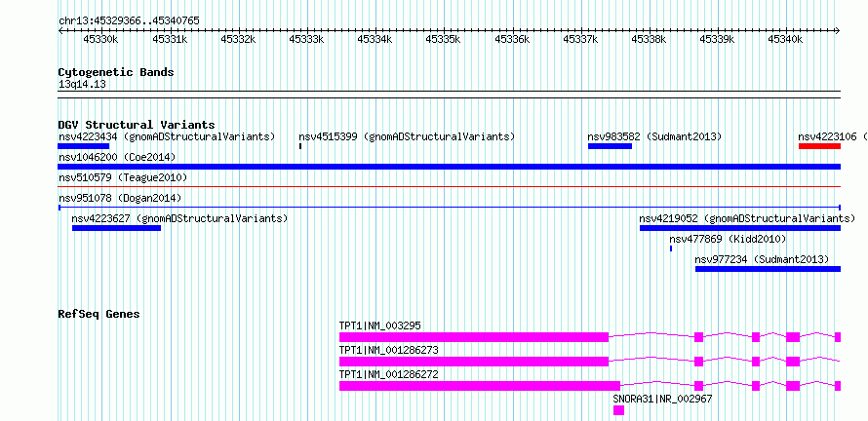868x421 pixels.
Task: Click the Cytogenetic Bands track title
Action: point(116,72)
